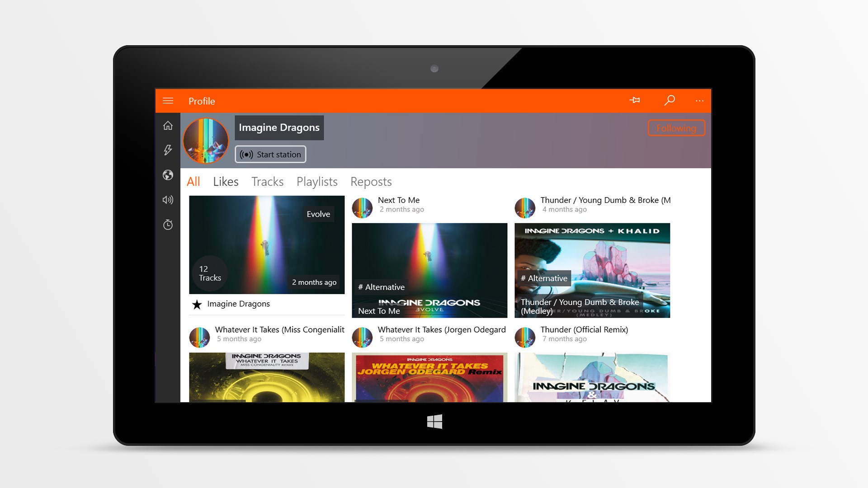Open search with the magnifier icon
Image resolution: width=868 pixels, height=488 pixels.
(670, 100)
